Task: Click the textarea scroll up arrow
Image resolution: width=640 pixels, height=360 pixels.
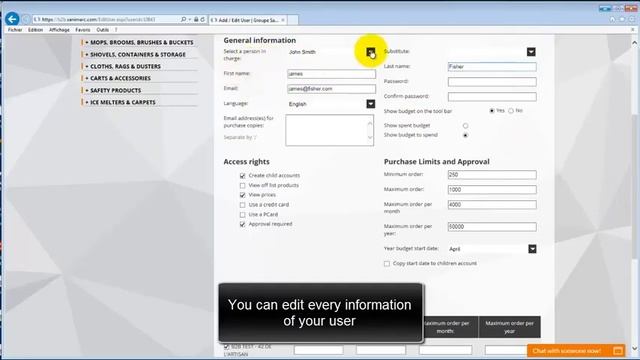Action: point(370,123)
